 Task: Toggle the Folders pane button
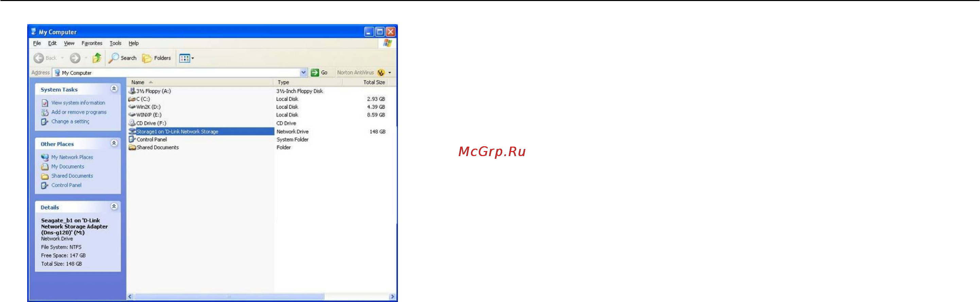pyautogui.click(x=156, y=58)
